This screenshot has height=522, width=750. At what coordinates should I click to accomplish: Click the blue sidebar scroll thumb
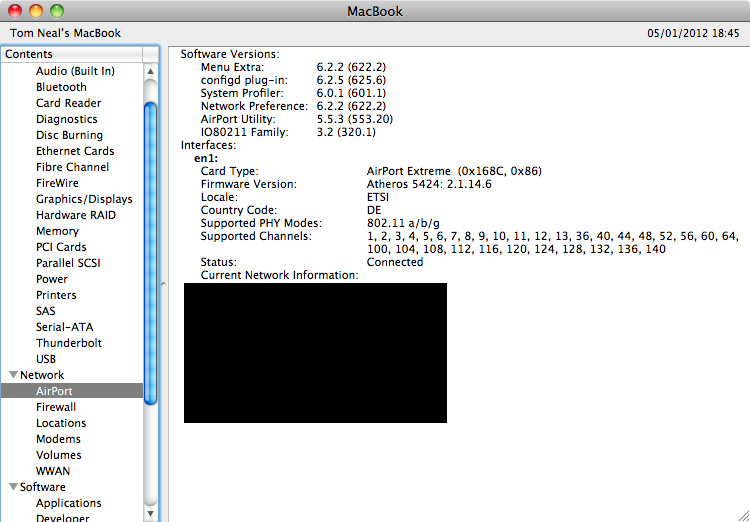coord(150,254)
